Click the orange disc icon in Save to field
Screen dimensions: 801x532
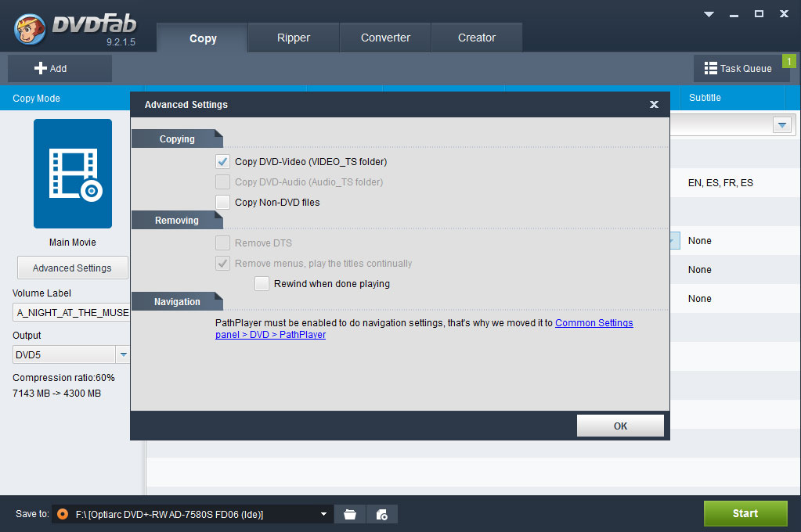coord(63,514)
